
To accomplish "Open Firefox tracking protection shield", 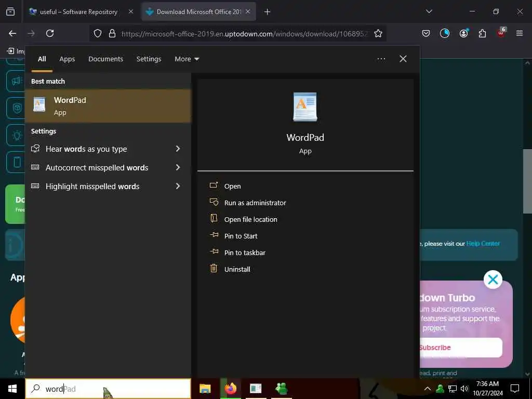I will (98, 33).
